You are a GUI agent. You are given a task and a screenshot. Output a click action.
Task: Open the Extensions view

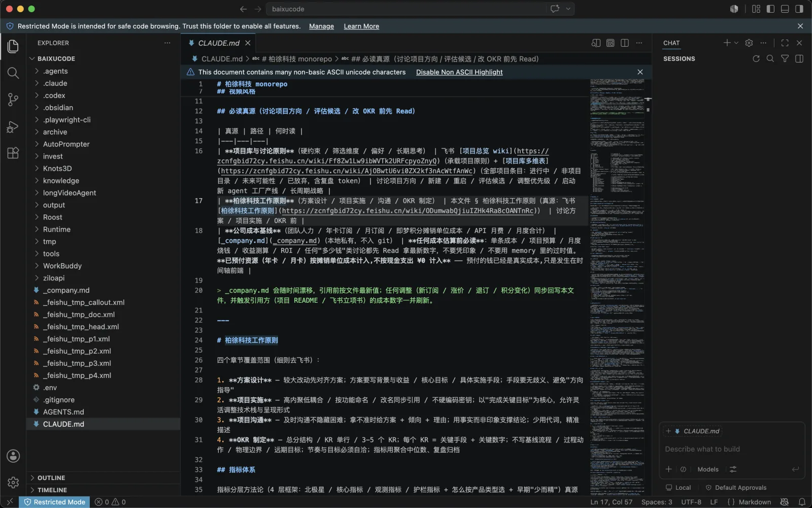pyautogui.click(x=13, y=153)
